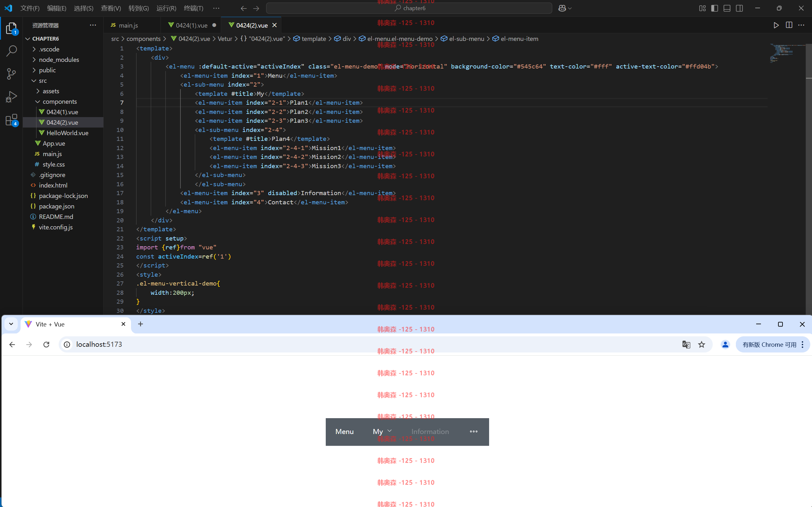Reload the localhost page

tap(46, 344)
